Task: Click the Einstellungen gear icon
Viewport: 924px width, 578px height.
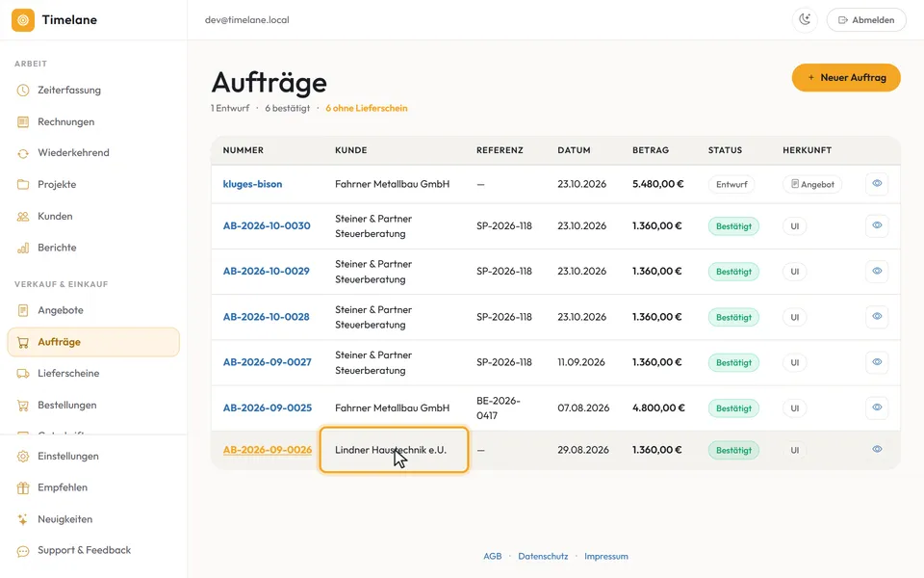Action: click(23, 456)
